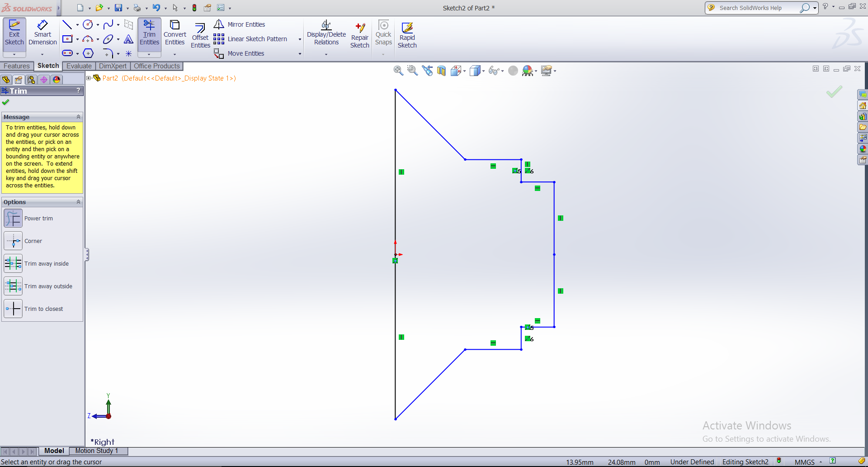
Task: Click the Smart Dimension tool
Action: (42, 33)
